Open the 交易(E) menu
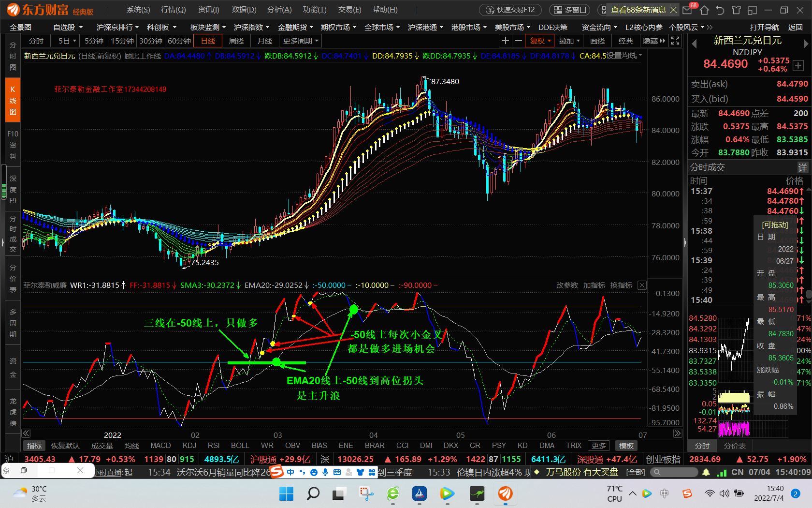This screenshot has height=508, width=812. [350, 10]
